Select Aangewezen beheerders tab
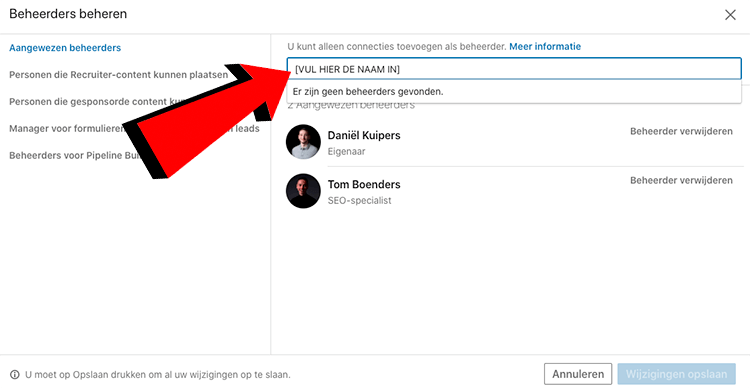Image resolution: width=750 pixels, height=388 pixels. tap(65, 48)
